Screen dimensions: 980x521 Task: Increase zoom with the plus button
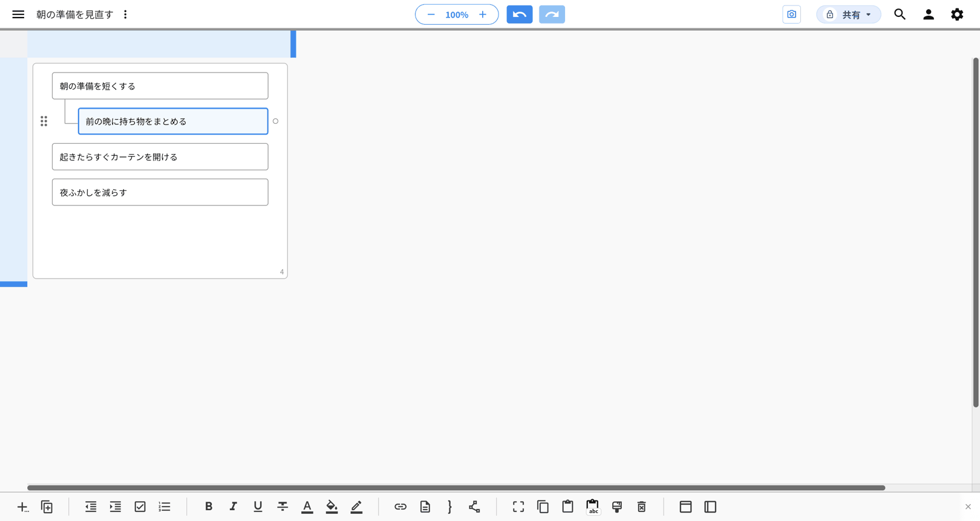pos(483,15)
